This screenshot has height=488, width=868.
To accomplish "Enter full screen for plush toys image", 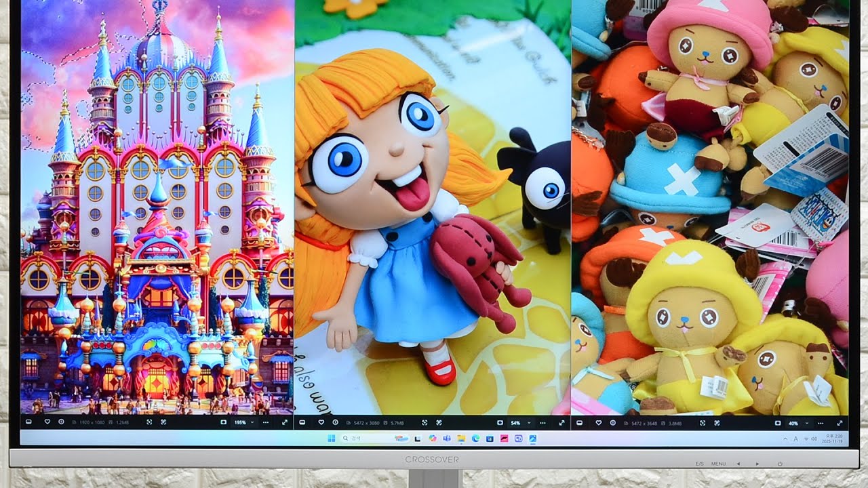I will click(x=840, y=423).
